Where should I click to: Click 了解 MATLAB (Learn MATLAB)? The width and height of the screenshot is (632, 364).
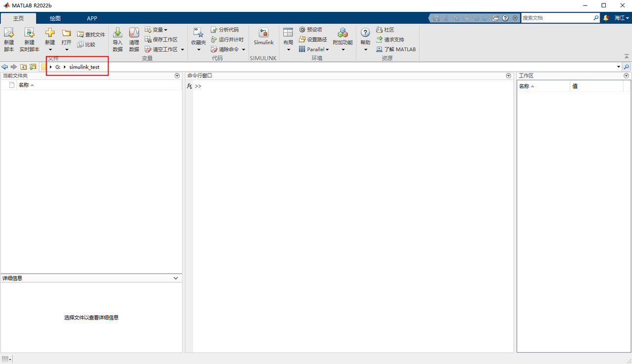(396, 49)
